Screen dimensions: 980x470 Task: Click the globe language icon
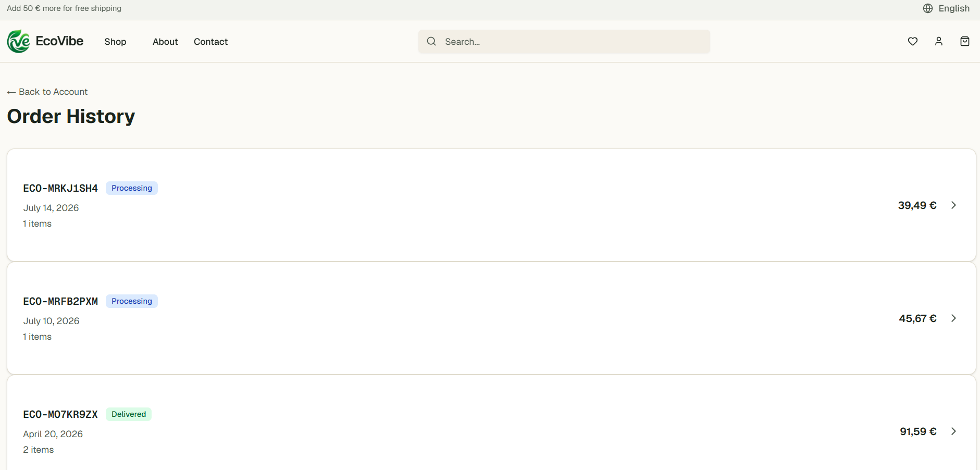point(927,8)
